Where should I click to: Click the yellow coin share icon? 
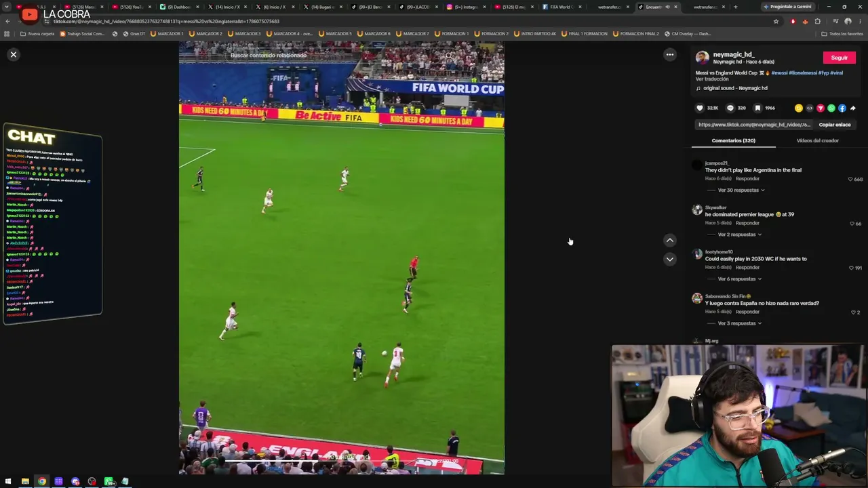coord(799,108)
